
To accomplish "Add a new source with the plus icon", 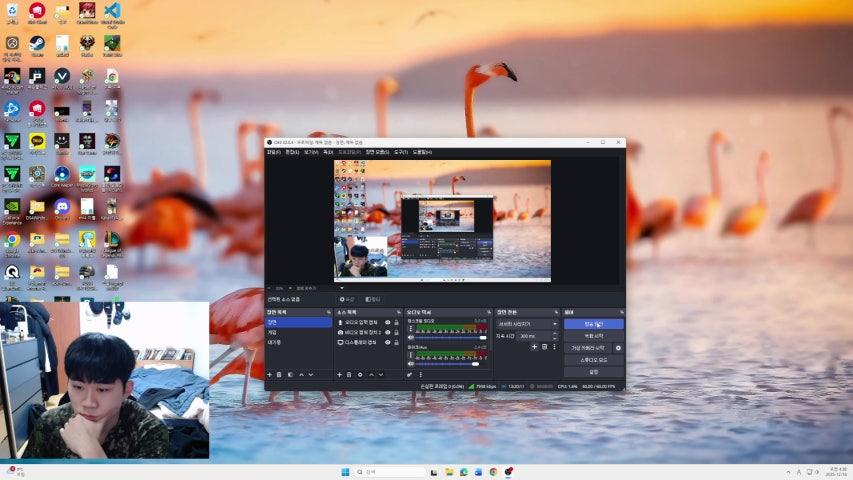I will (339, 374).
